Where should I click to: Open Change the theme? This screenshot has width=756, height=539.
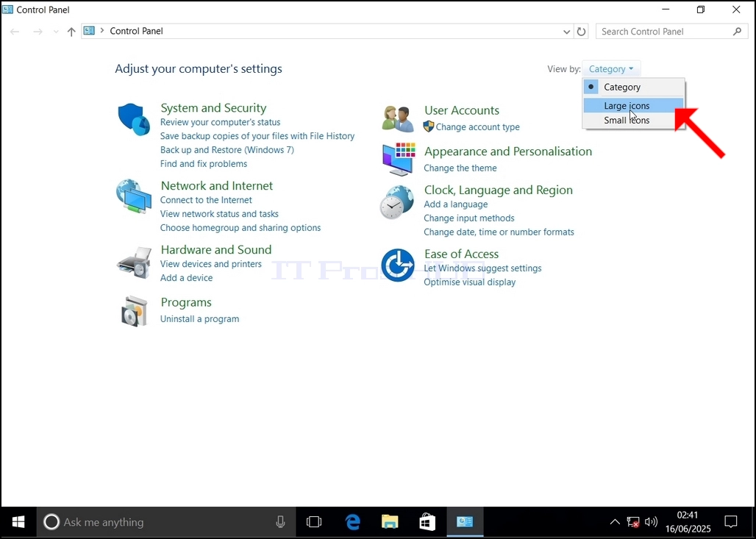(x=460, y=168)
